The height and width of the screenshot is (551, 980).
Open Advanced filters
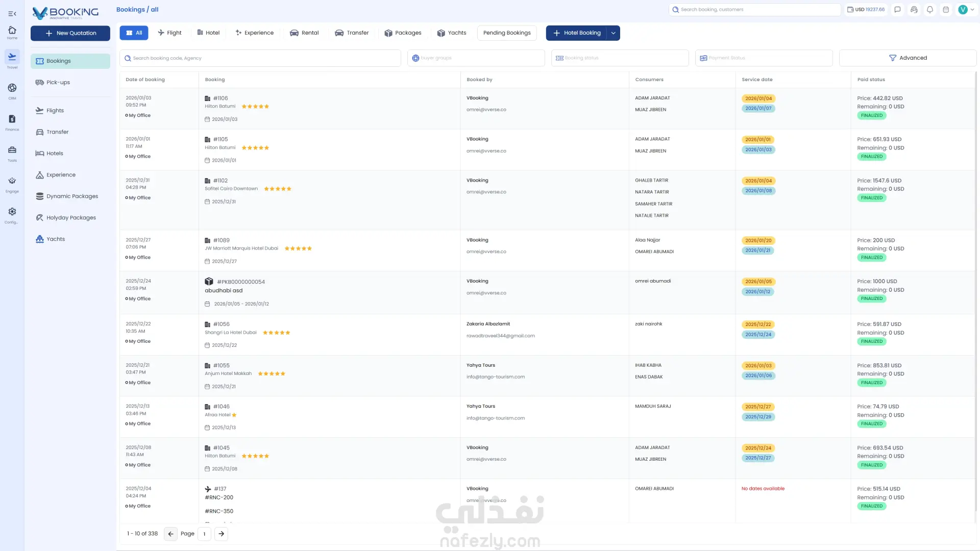pos(908,58)
